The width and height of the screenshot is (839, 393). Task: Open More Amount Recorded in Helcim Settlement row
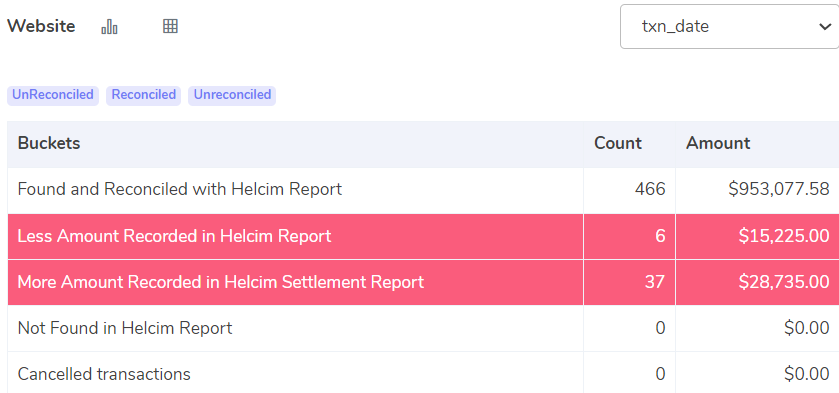pos(423,282)
